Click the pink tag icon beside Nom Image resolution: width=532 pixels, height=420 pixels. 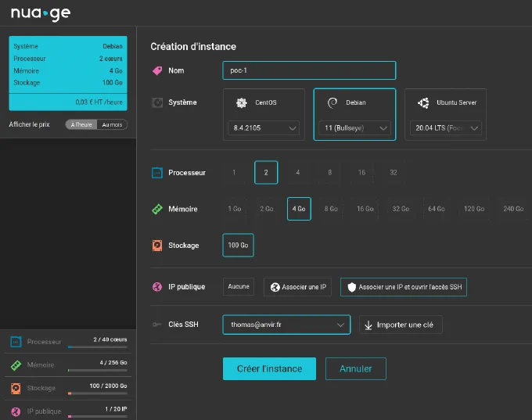click(157, 70)
